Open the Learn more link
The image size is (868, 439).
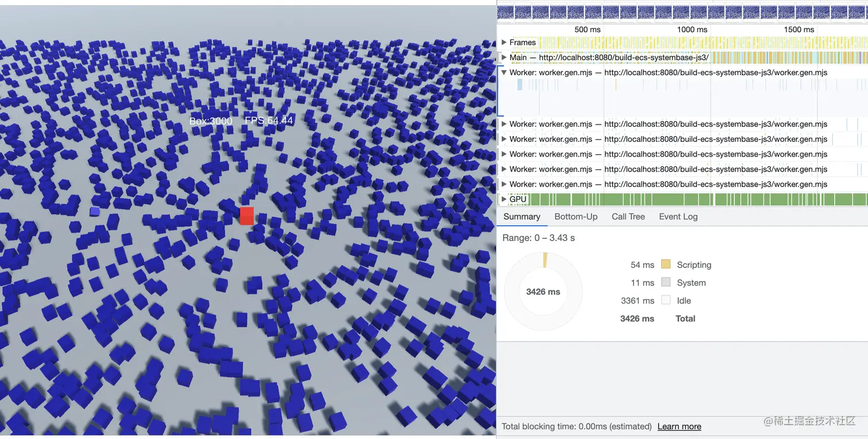pyautogui.click(x=679, y=426)
